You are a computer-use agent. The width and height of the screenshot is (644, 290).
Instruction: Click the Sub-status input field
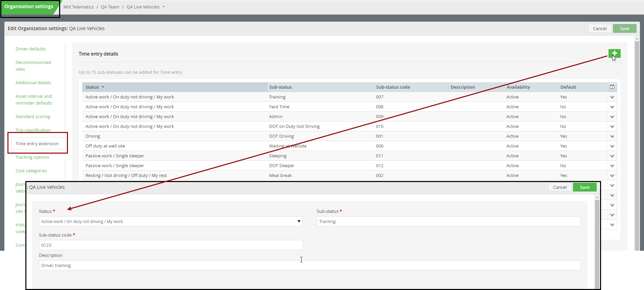[449, 221]
